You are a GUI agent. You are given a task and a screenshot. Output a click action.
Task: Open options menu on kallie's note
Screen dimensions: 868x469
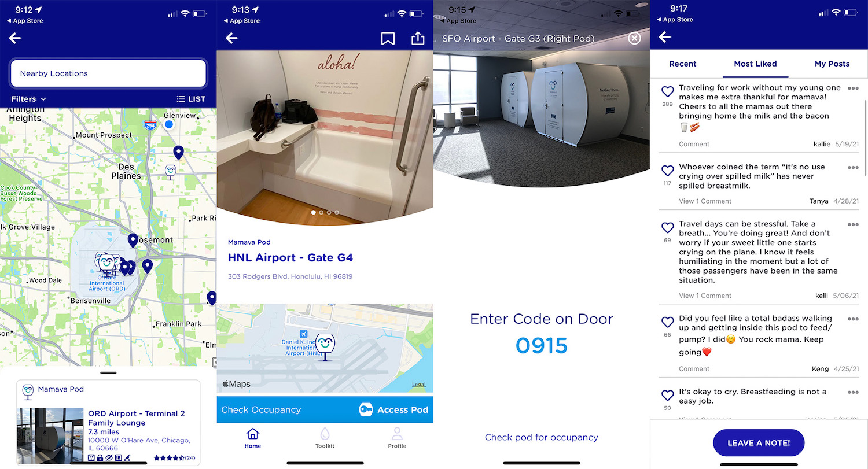(853, 88)
